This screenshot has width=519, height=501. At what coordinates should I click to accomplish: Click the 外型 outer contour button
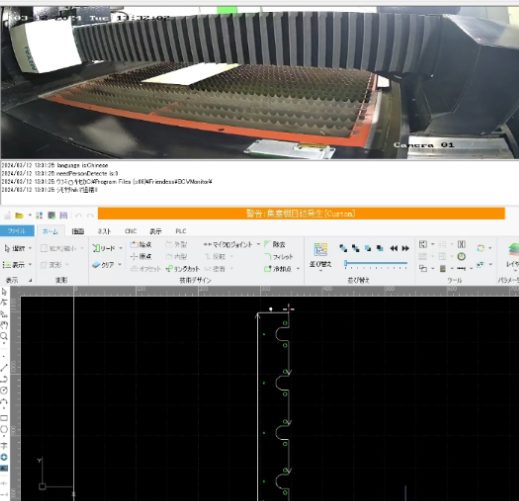tap(177, 244)
